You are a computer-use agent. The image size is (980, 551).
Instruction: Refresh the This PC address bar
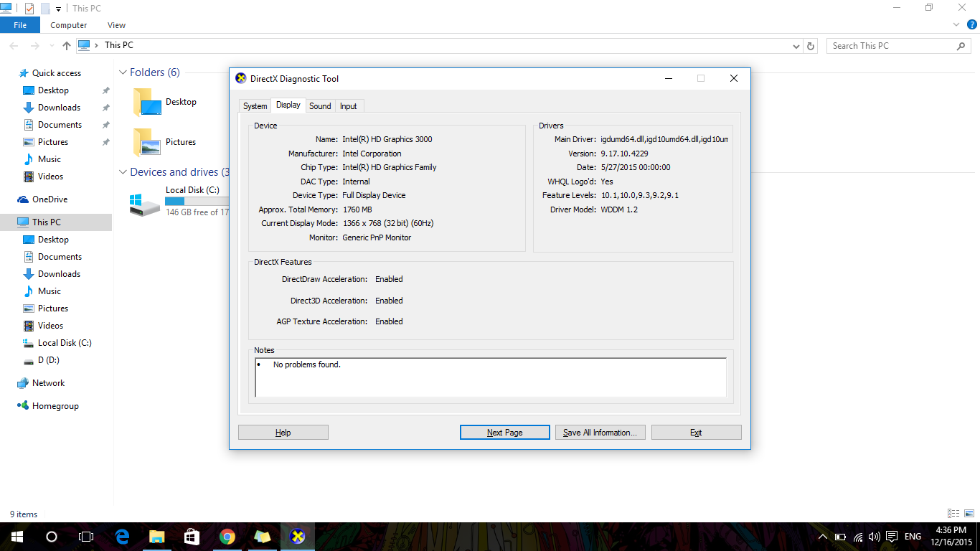811,46
